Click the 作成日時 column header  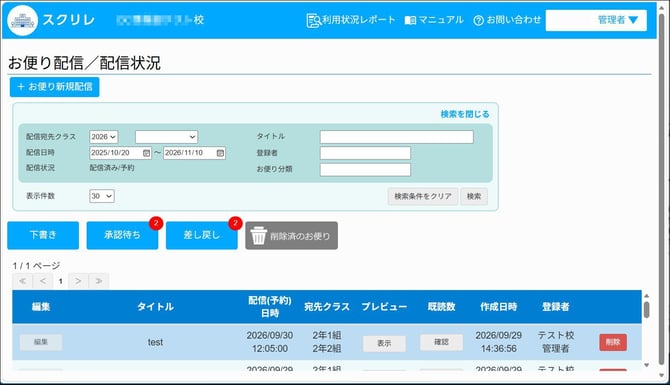[499, 306]
